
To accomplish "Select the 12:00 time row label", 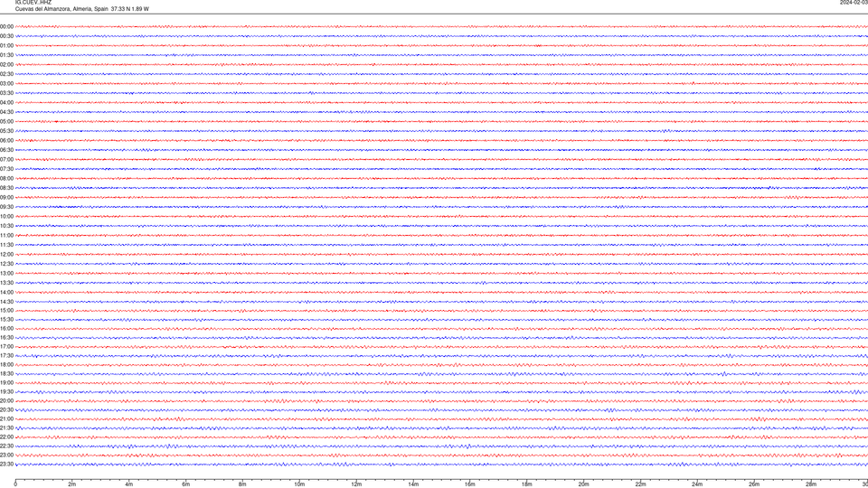I will click(x=6, y=255).
